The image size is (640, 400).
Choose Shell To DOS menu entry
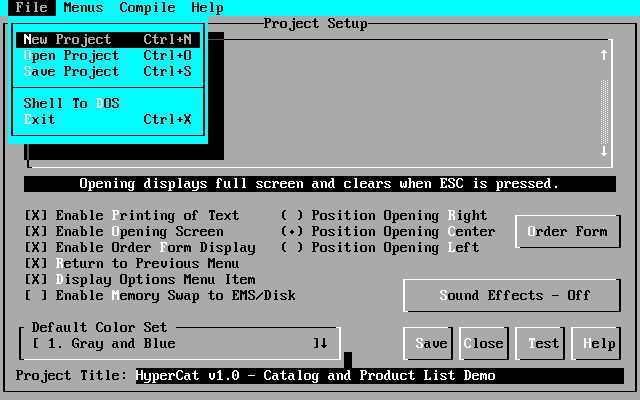pos(71,103)
